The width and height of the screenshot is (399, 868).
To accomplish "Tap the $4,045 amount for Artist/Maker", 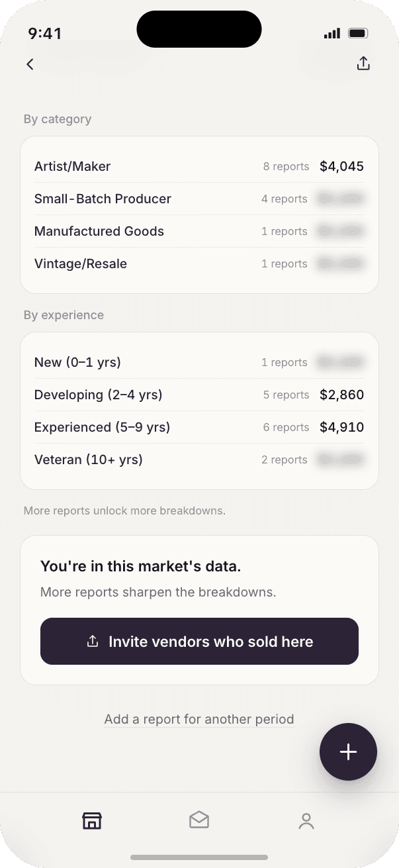I will 341,166.
